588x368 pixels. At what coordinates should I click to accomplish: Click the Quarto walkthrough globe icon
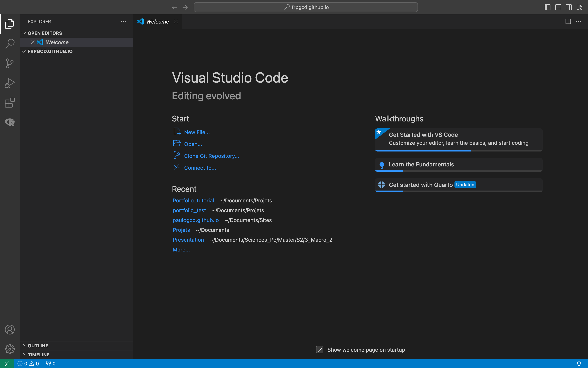pos(381,185)
